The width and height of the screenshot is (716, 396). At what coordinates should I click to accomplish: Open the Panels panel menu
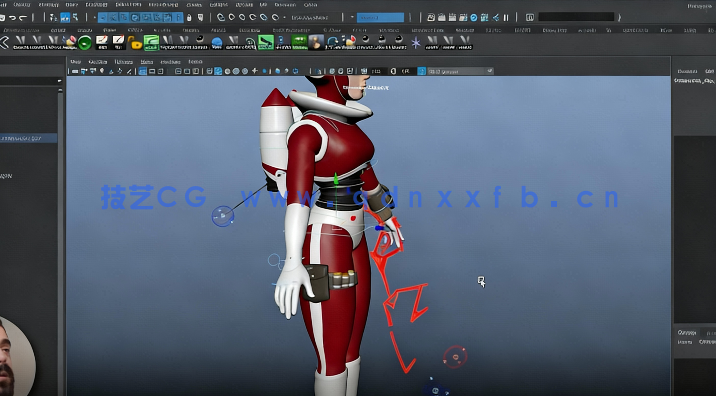pyautogui.click(x=195, y=62)
